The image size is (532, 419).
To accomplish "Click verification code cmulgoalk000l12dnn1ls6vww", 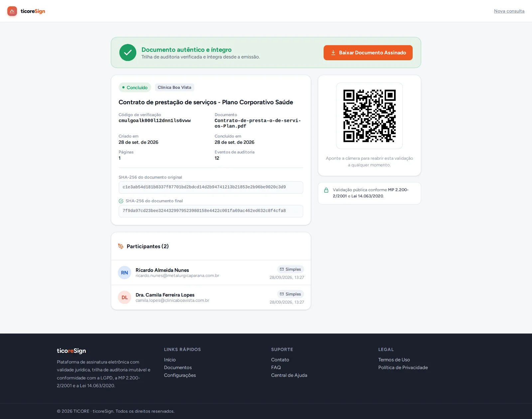I will tap(155, 121).
